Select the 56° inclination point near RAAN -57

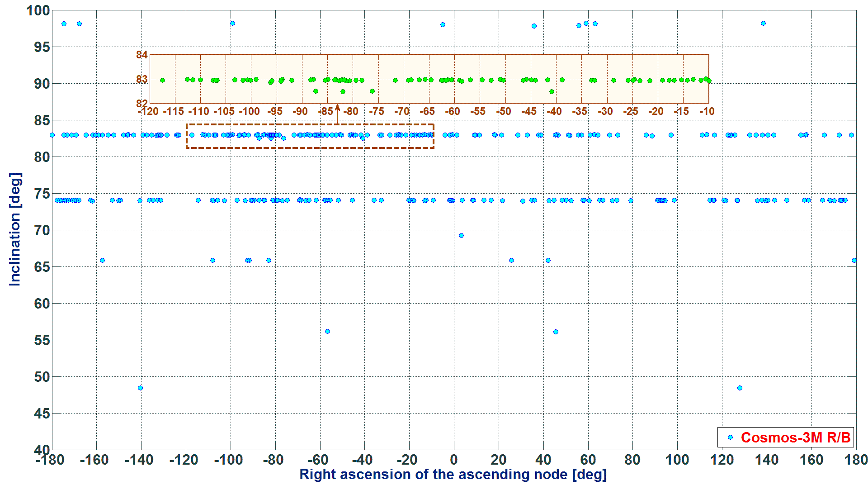pyautogui.click(x=327, y=331)
